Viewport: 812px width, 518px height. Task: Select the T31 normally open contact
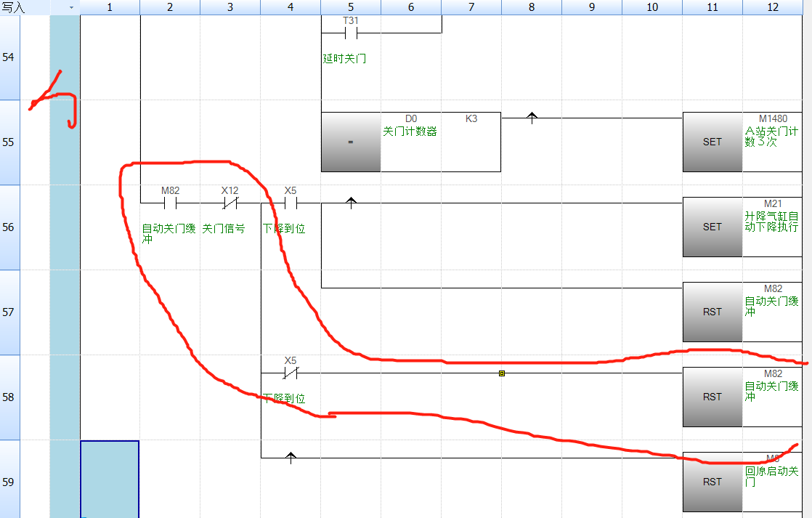[351, 33]
